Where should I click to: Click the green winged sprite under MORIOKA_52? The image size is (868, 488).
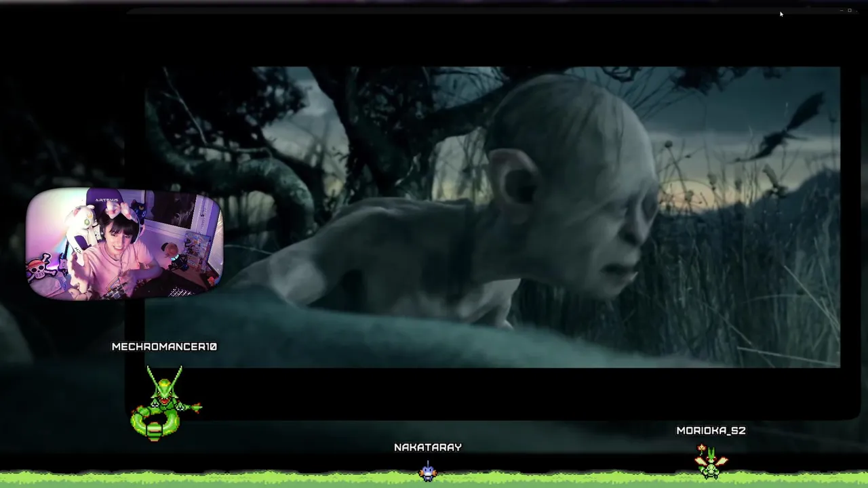[x=711, y=461]
